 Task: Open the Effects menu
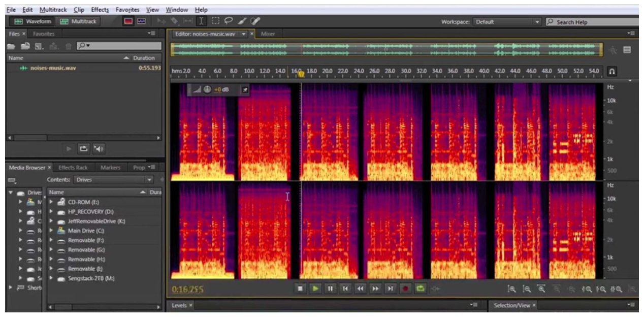(x=100, y=10)
